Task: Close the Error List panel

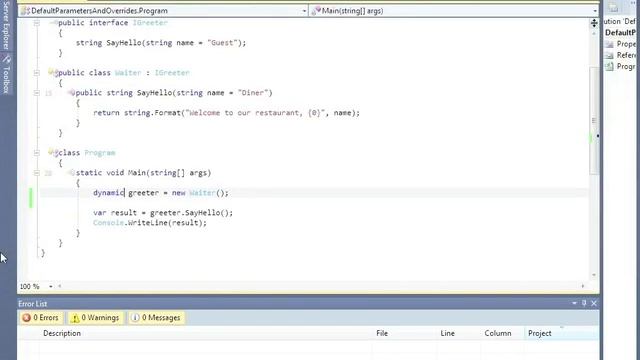Action: pyautogui.click(x=594, y=303)
